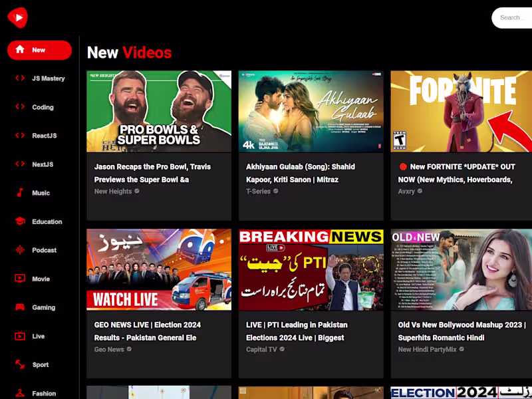
Task: Click the Podcast sound wave icon
Action: tap(20, 250)
